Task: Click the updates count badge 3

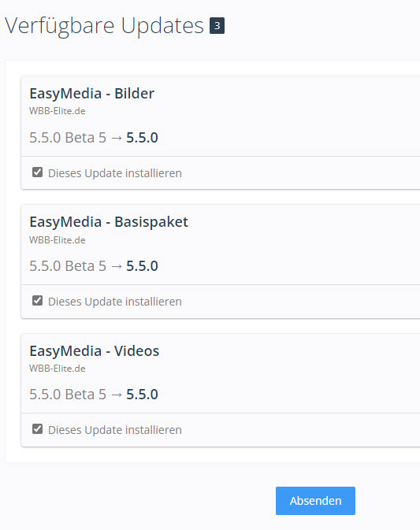Action: point(217,26)
